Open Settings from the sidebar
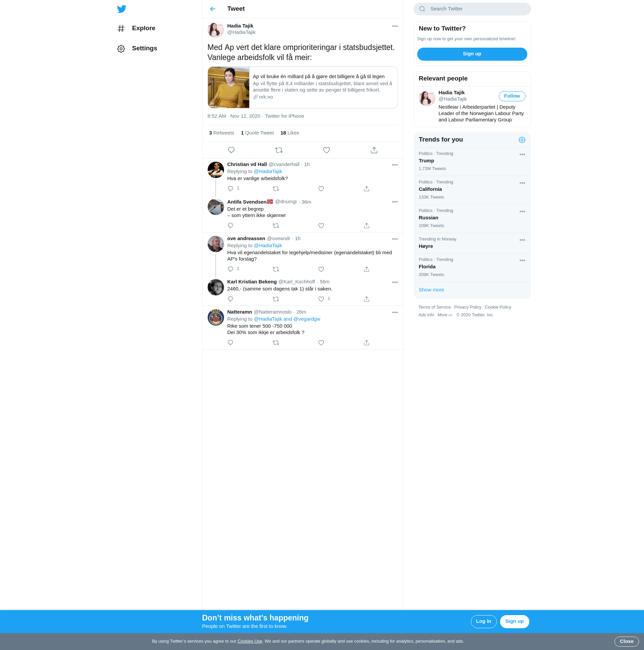 click(137, 48)
